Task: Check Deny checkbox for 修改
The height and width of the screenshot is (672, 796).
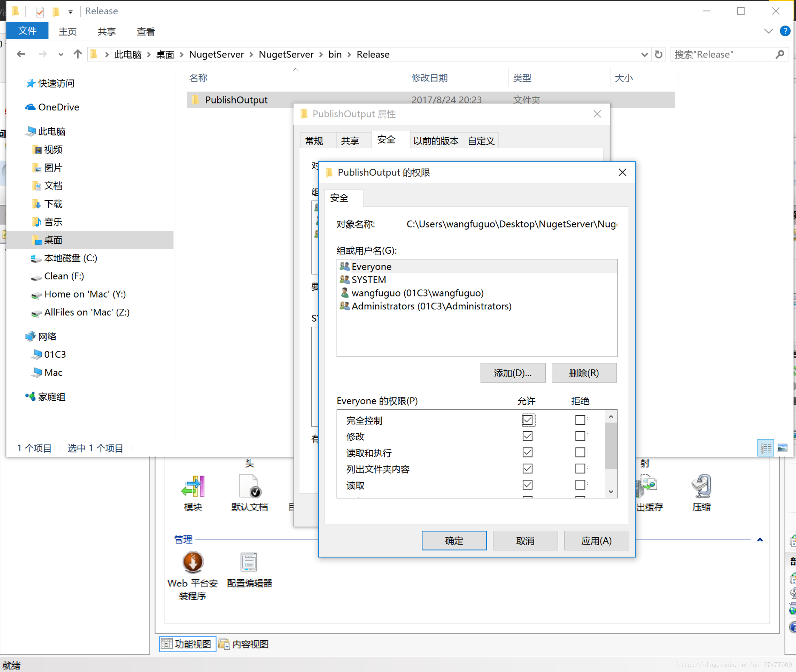Action: (580, 436)
